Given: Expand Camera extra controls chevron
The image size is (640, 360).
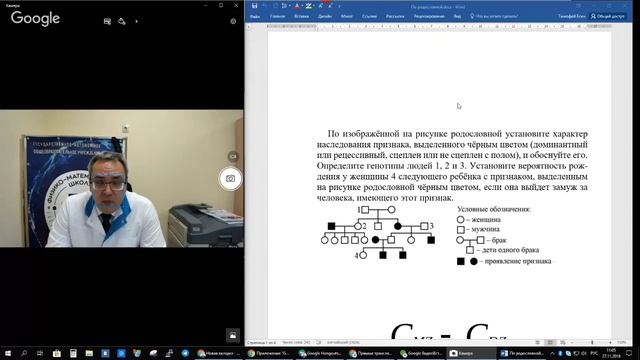Looking at the screenshot, I should [136, 21].
